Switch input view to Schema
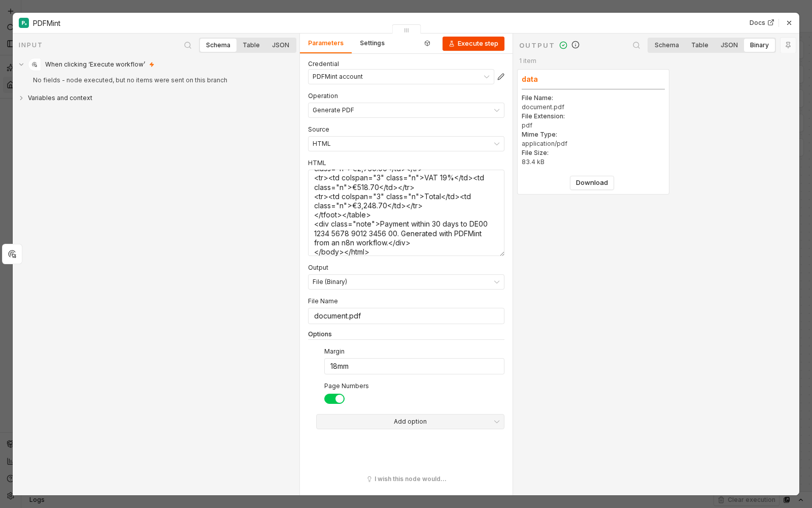812x508 pixels. 218,45
